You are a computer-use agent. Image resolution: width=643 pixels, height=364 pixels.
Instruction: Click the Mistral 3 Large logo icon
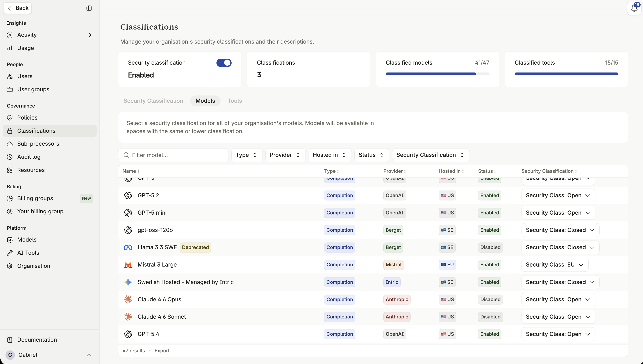coord(128,265)
